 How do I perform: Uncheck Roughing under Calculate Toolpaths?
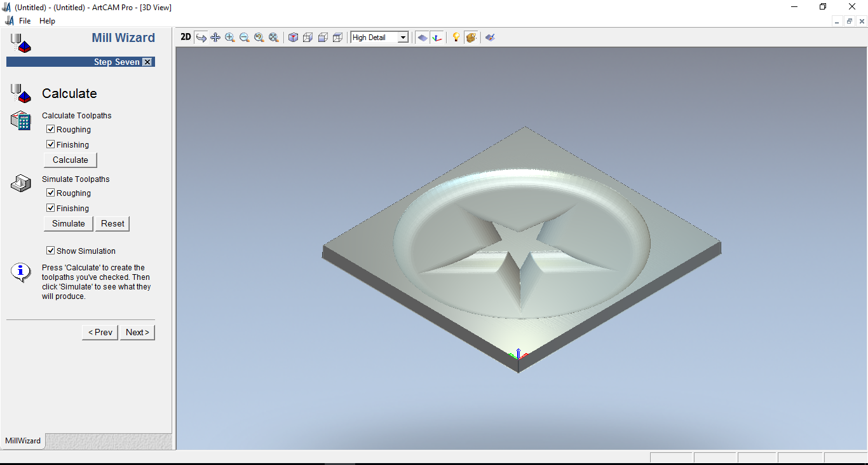click(x=51, y=129)
